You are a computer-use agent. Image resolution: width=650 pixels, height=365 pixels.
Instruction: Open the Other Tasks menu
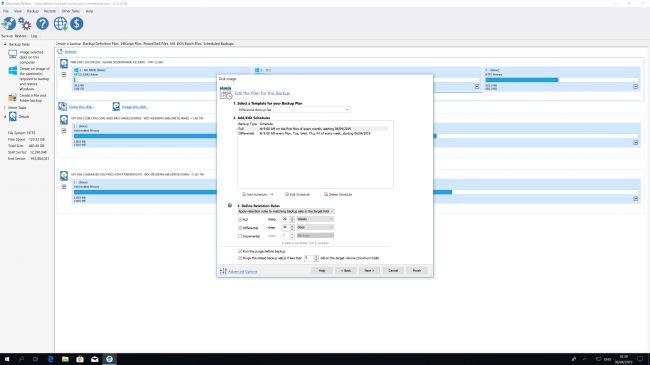[70, 11]
